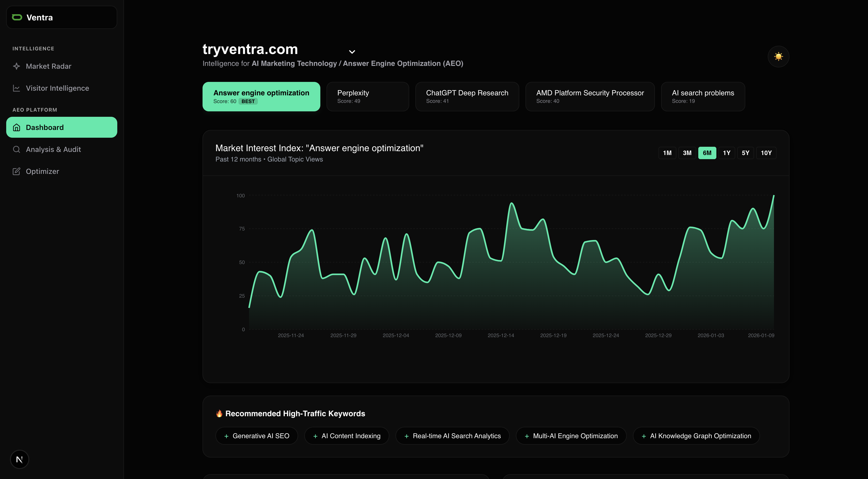Viewport: 868px width, 479px height.
Task: Click the Dashboard home icon
Action: tap(17, 127)
